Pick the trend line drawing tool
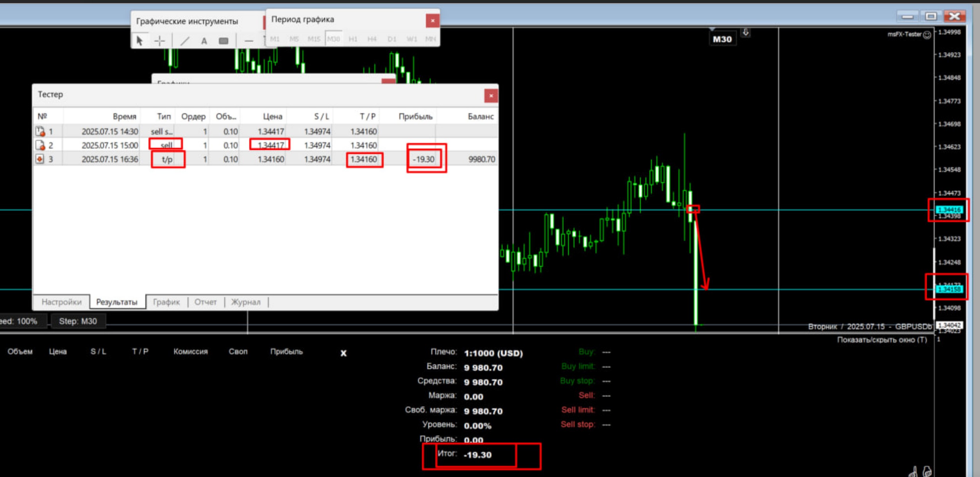Viewport: 980px width, 477px height. click(185, 41)
